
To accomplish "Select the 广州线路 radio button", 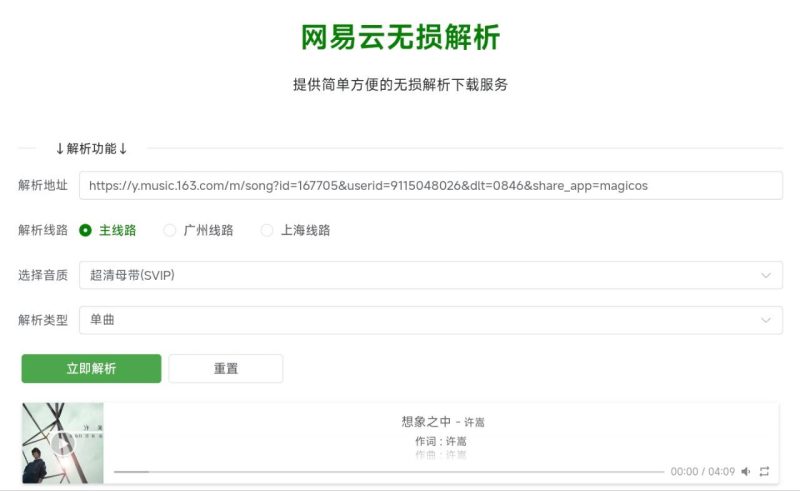I will coord(169,230).
